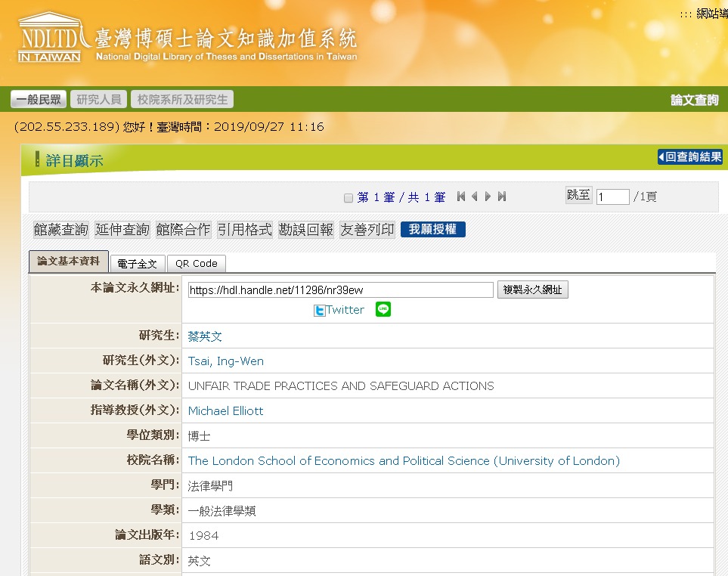This screenshot has height=576, width=728.
Task: Click the 我願授權 button
Action: point(432,230)
